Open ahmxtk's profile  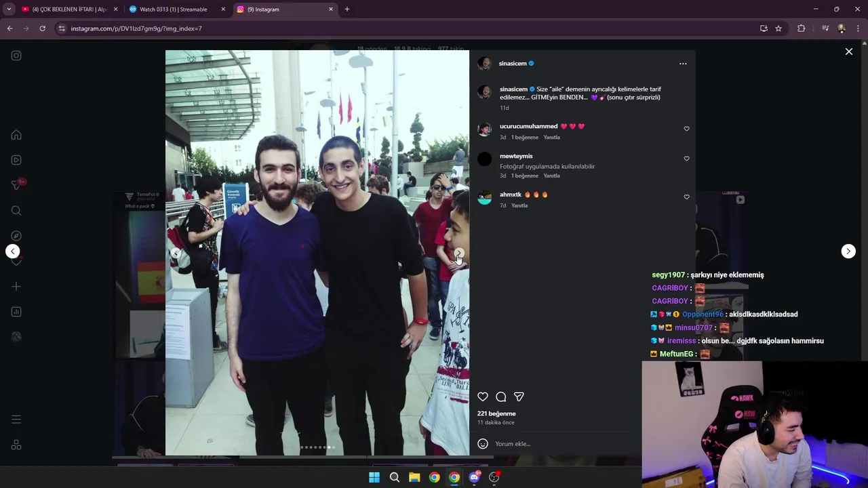click(511, 195)
